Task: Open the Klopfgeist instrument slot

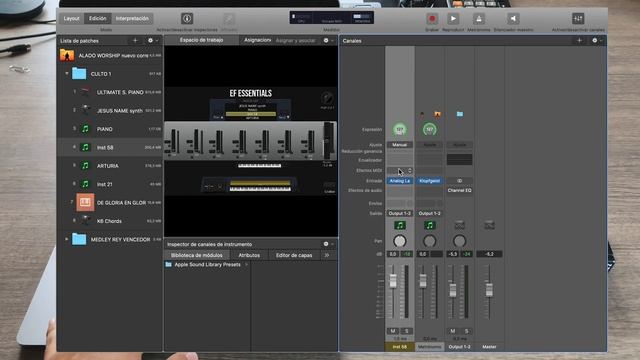Action: (x=429, y=181)
